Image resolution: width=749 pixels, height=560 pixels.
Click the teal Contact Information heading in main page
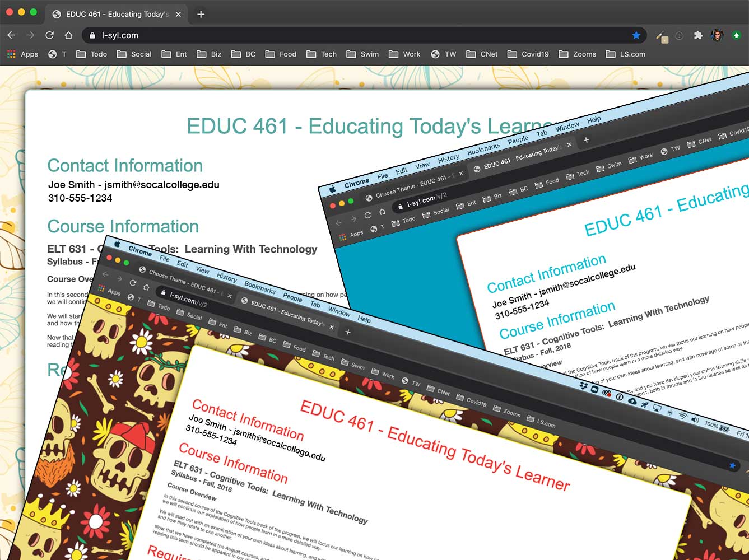125,166
